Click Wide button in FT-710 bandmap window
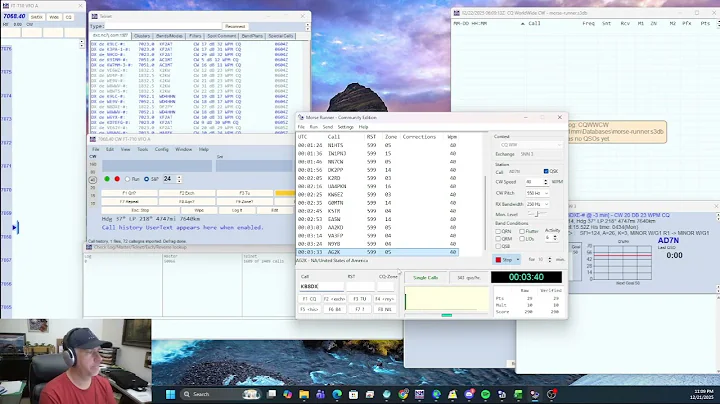Viewport: 720px width, 404px height. pyautogui.click(x=54, y=17)
